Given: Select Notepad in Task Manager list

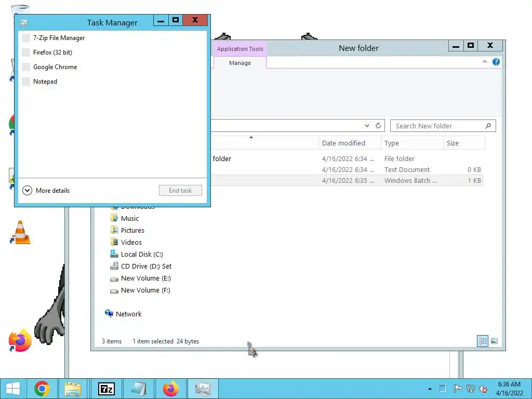Looking at the screenshot, I should tap(112, 82).
